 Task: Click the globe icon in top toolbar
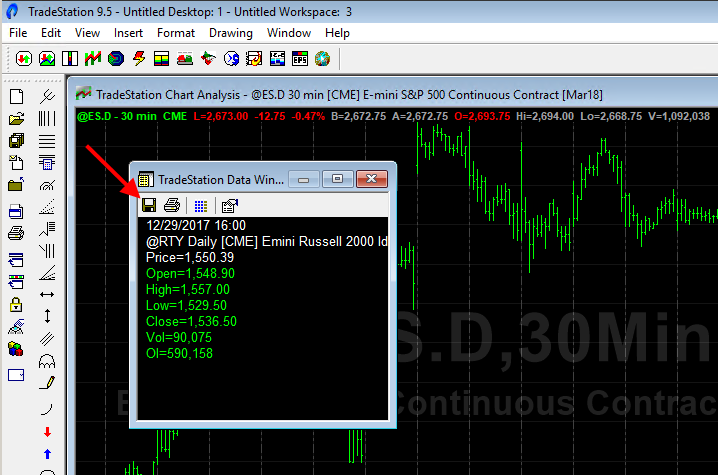322,58
